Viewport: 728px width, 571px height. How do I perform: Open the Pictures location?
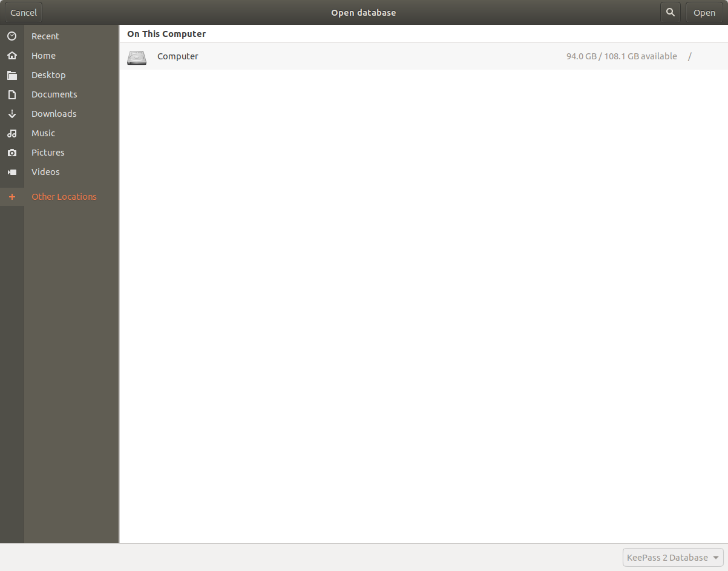pos(48,153)
